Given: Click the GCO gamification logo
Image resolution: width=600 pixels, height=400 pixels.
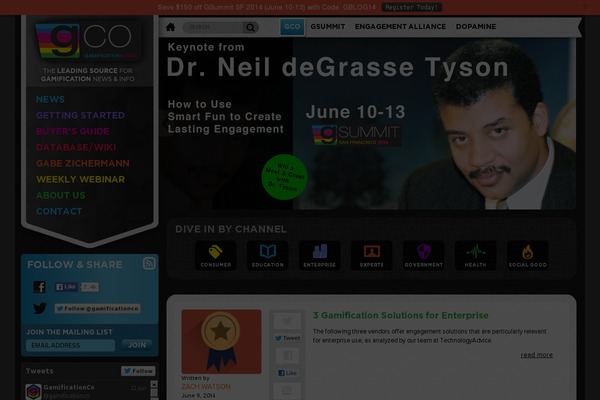Looking at the screenshot, I should click(x=89, y=41).
